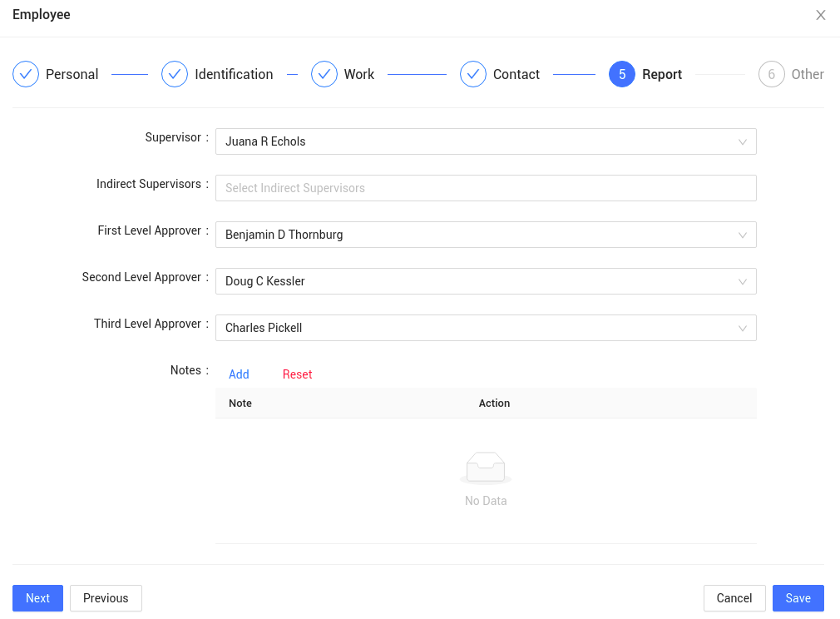The height and width of the screenshot is (619, 840).
Task: Click the X icon to close the Employee dialog
Action: click(x=821, y=14)
